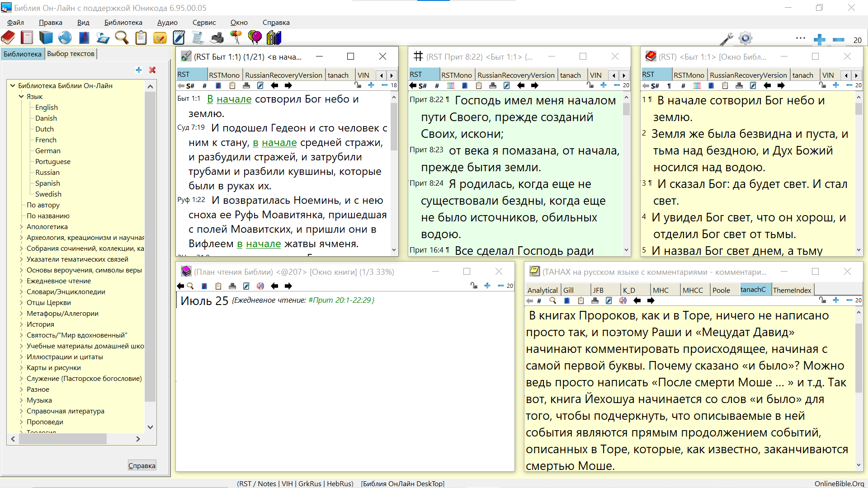The width and height of the screenshot is (868, 488).
Task: Click the globe icon in main toolbar
Action: click(x=65, y=38)
